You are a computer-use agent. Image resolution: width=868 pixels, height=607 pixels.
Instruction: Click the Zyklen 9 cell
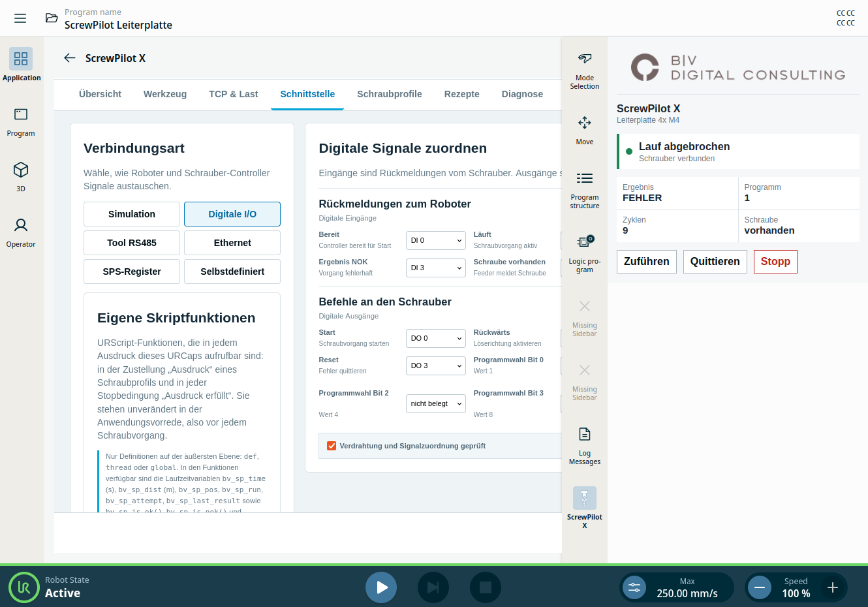(677, 225)
